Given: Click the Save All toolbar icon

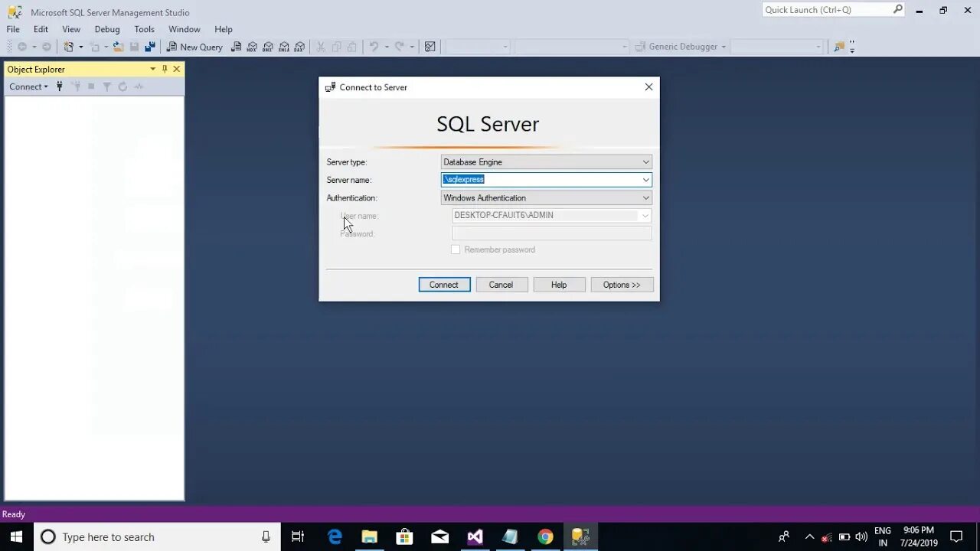Looking at the screenshot, I should pyautogui.click(x=150, y=47).
